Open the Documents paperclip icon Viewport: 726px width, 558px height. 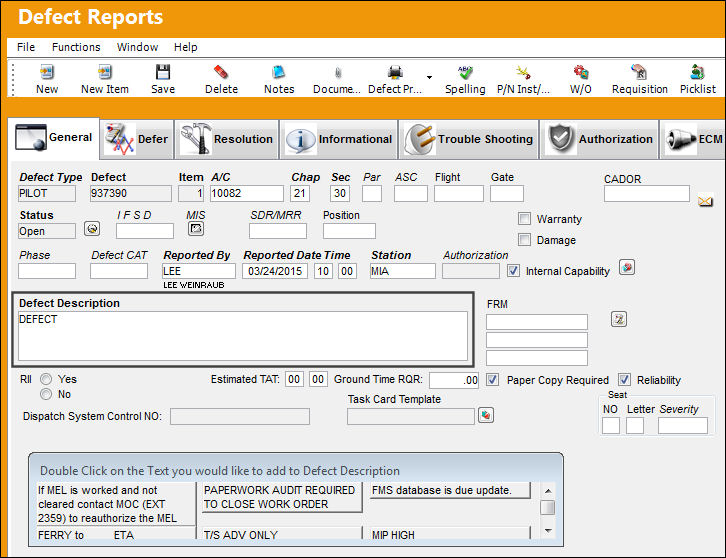pos(338,73)
